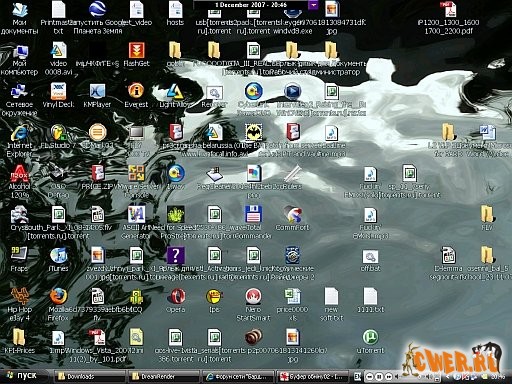Launch FL Studio 7 shortcut
Screen dimensions: 512x384
coord(58,137)
